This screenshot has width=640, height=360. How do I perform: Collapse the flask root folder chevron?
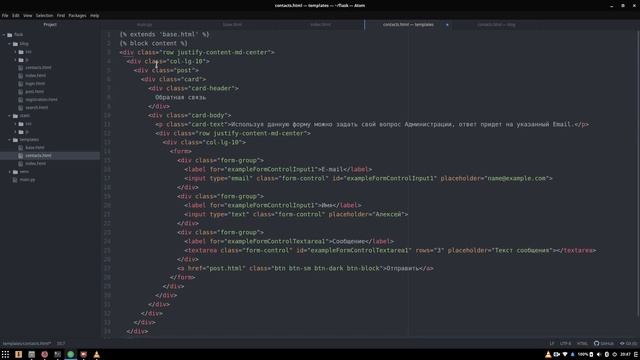pyautogui.click(x=4, y=35)
